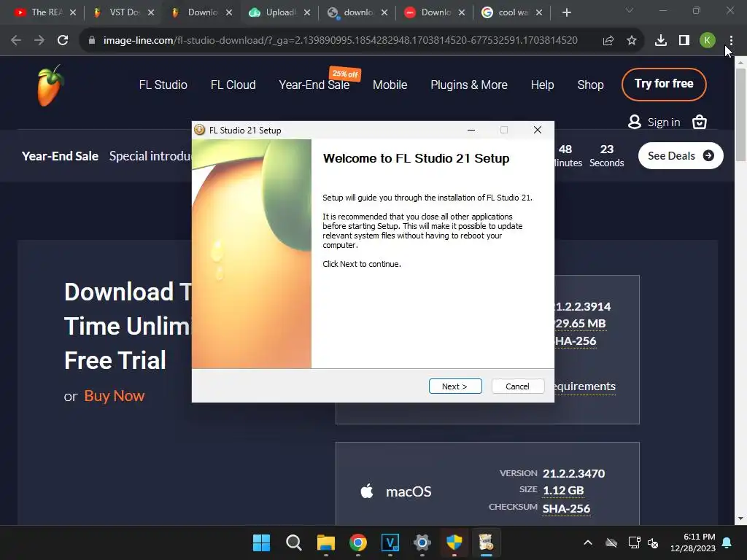Click the page vertical scrollbar thumb
747x560 pixels.
coord(740,114)
